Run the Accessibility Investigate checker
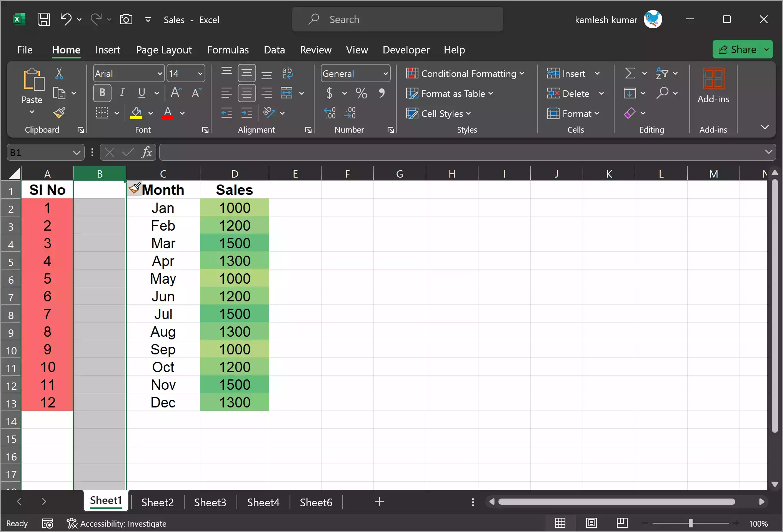The width and height of the screenshot is (783, 532). [117, 524]
